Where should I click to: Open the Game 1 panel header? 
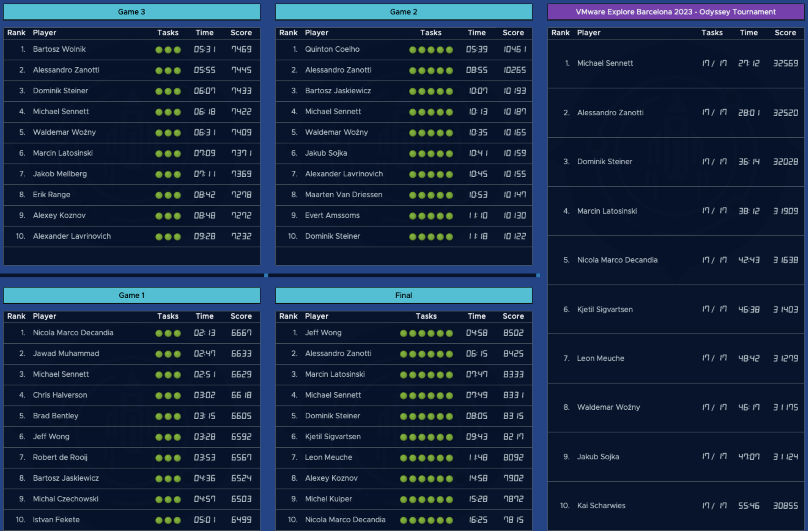click(131, 295)
